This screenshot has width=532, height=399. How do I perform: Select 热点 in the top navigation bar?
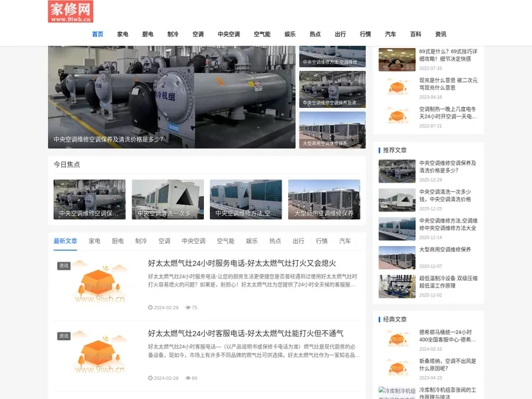[316, 34]
